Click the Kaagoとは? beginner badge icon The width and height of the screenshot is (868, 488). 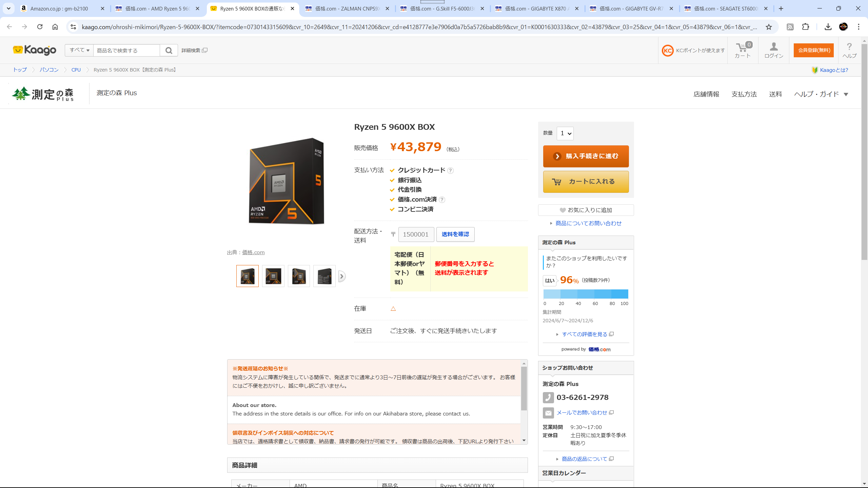(x=815, y=70)
